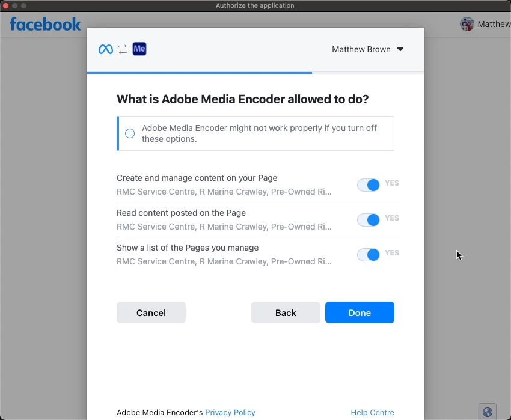
Task: Click the 'What is Adobe Media Encoder allowed to do?' heading
Action: 243,99
